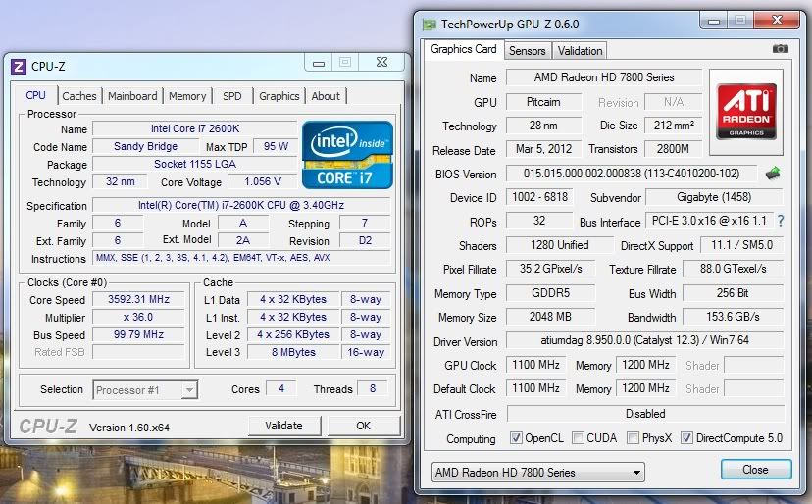Toggle the DirectCompute 5.0 checkbox

[686, 437]
